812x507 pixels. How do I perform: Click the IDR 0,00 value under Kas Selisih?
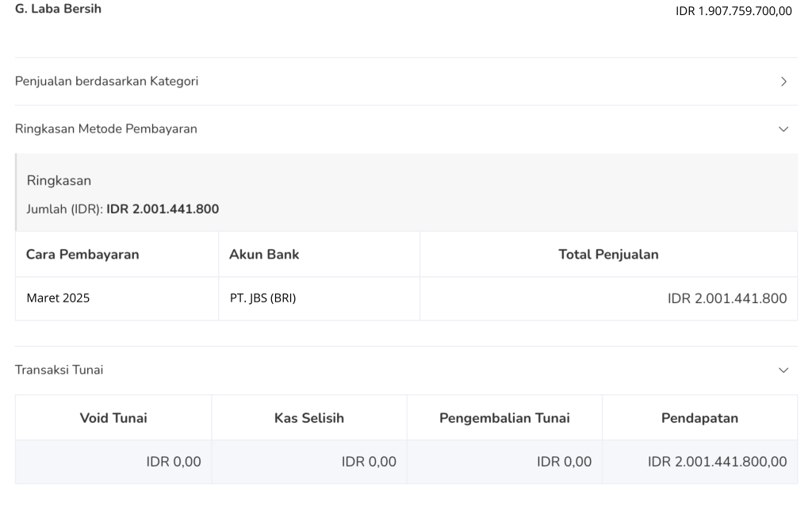click(369, 462)
